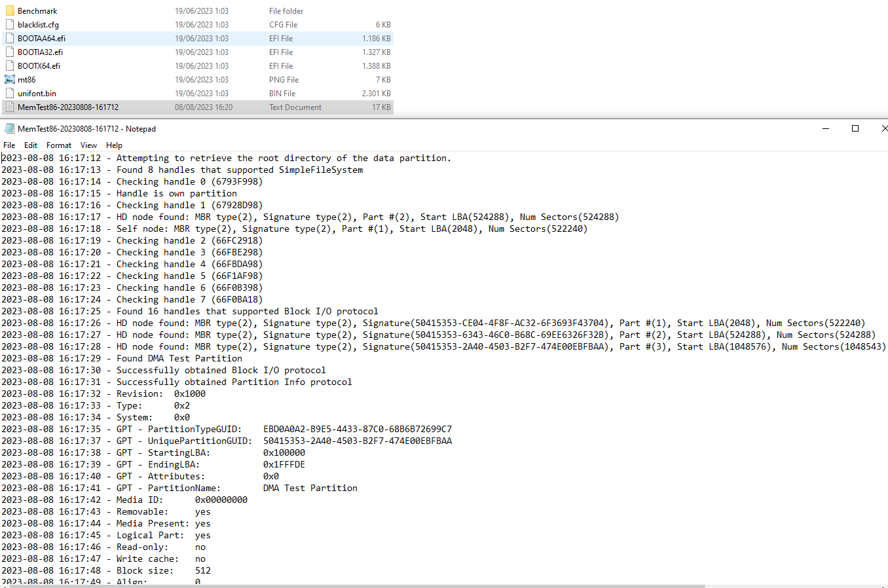Click the Notepad window title text
This screenshot has height=588, width=888.
(86, 129)
